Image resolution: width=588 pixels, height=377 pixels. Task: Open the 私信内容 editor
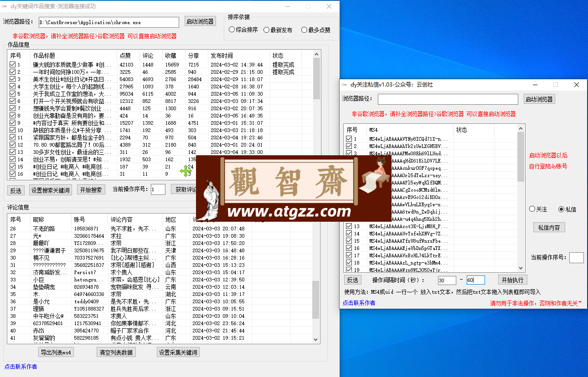coord(549,228)
